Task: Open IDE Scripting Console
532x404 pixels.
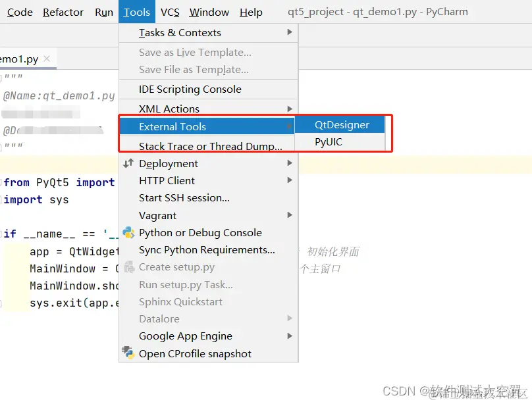Action: click(208, 89)
